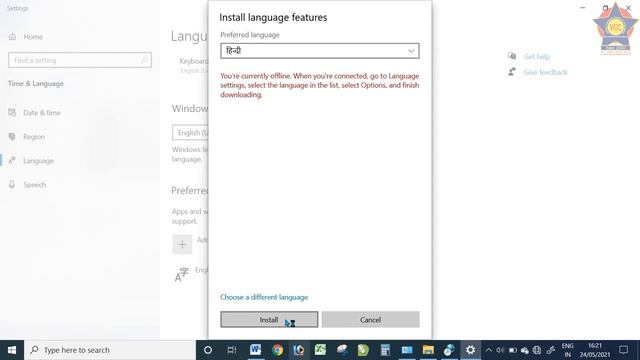Click the 'Type here to search' taskbar box

pos(110,350)
